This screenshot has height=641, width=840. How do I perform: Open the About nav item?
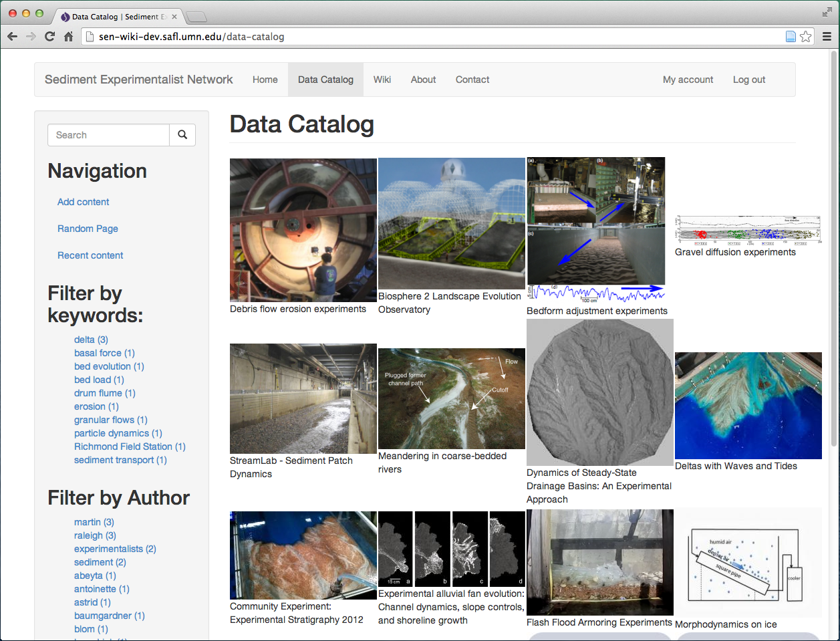click(423, 80)
